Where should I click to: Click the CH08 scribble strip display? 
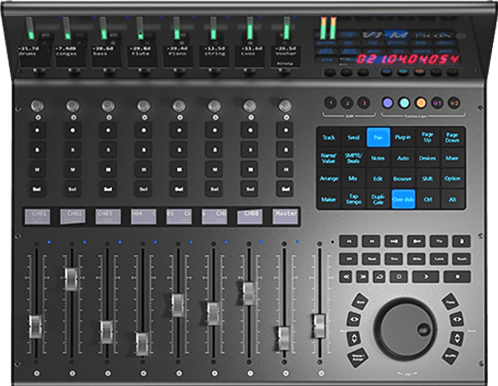pos(250,217)
